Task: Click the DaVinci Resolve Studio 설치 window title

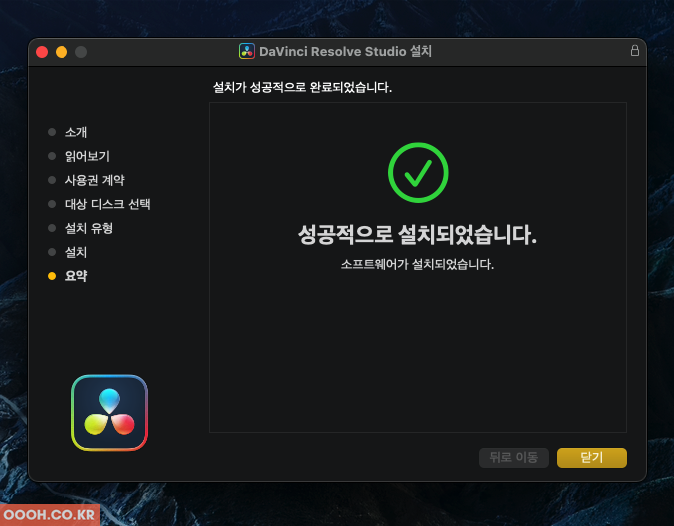Action: point(345,51)
